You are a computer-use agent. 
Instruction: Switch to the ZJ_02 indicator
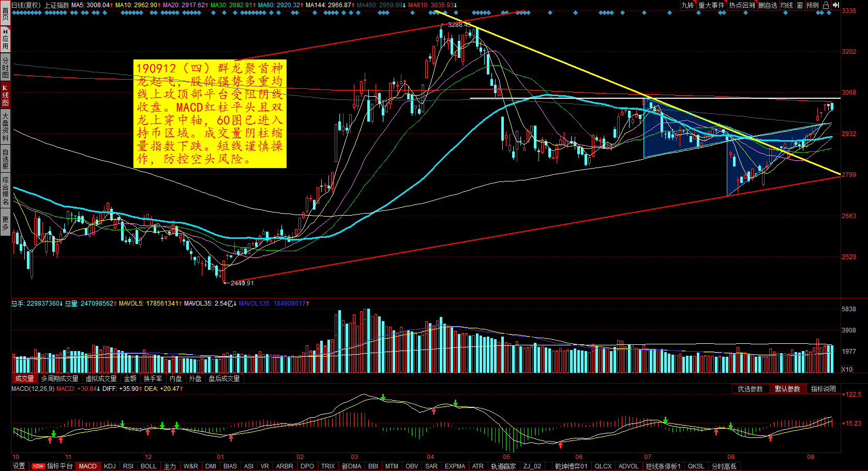(x=532, y=466)
